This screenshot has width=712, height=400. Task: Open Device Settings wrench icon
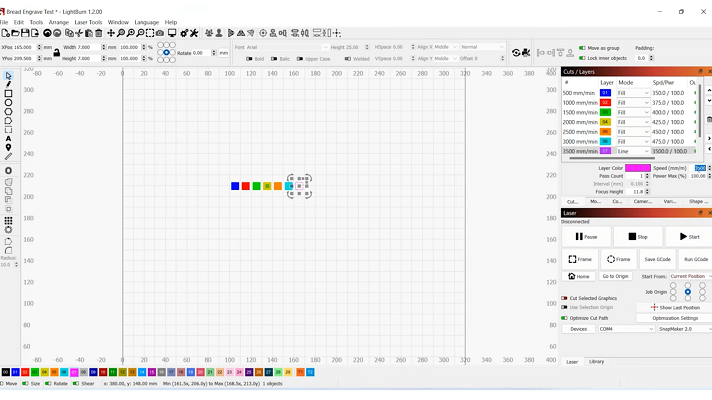tap(194, 33)
